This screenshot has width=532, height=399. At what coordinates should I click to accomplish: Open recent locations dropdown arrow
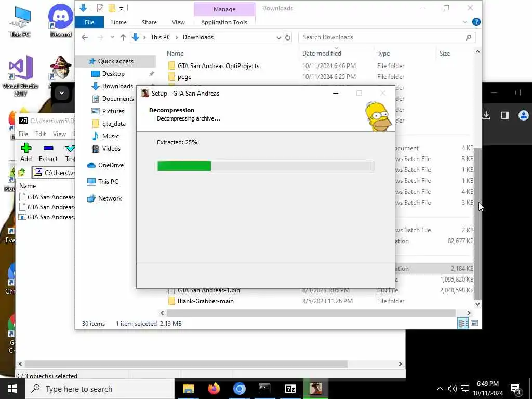coord(112,37)
